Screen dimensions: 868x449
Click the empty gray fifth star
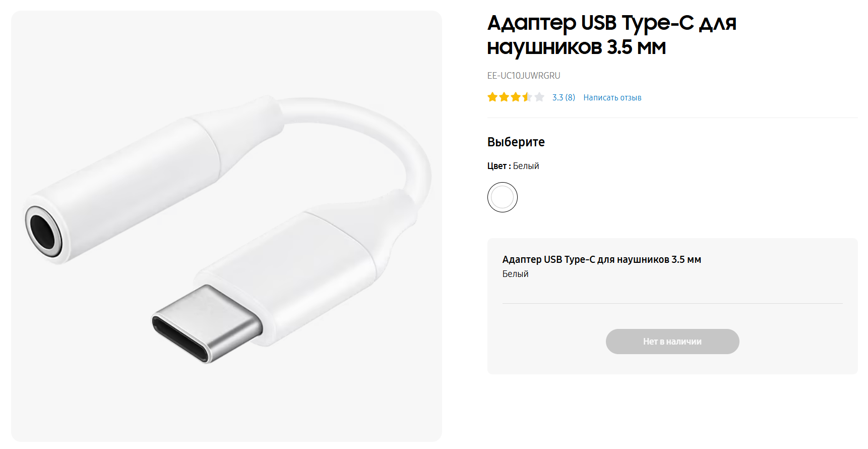[x=539, y=97]
